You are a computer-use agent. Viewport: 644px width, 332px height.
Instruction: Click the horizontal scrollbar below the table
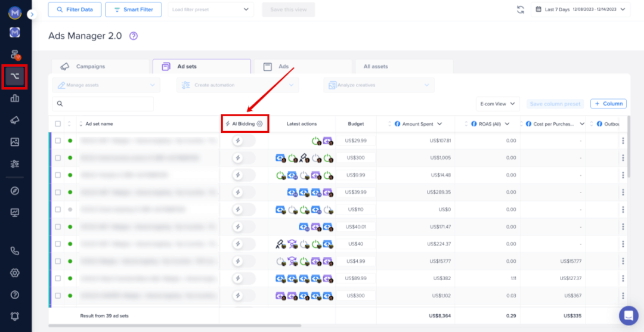click(x=175, y=326)
